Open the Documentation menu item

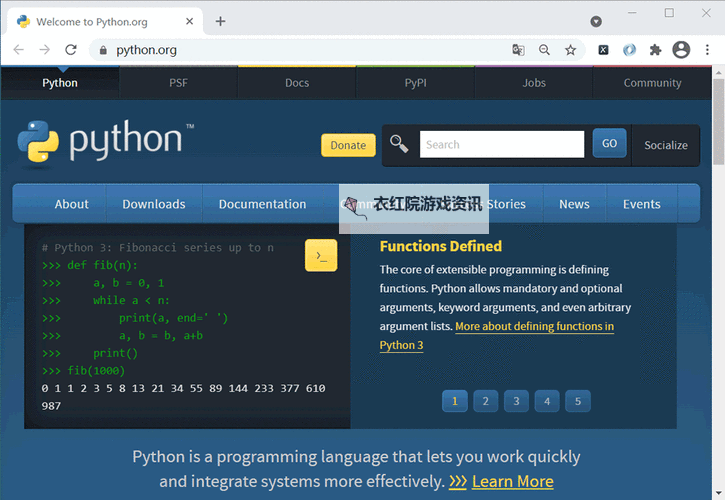pyautogui.click(x=262, y=204)
